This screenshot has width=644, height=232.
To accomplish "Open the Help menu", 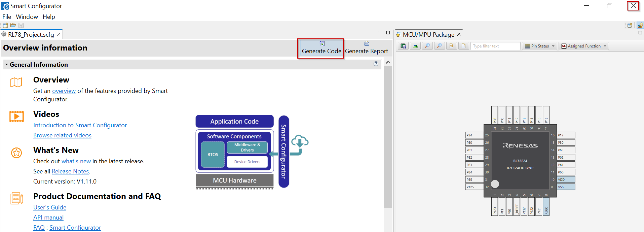I will 49,17.
